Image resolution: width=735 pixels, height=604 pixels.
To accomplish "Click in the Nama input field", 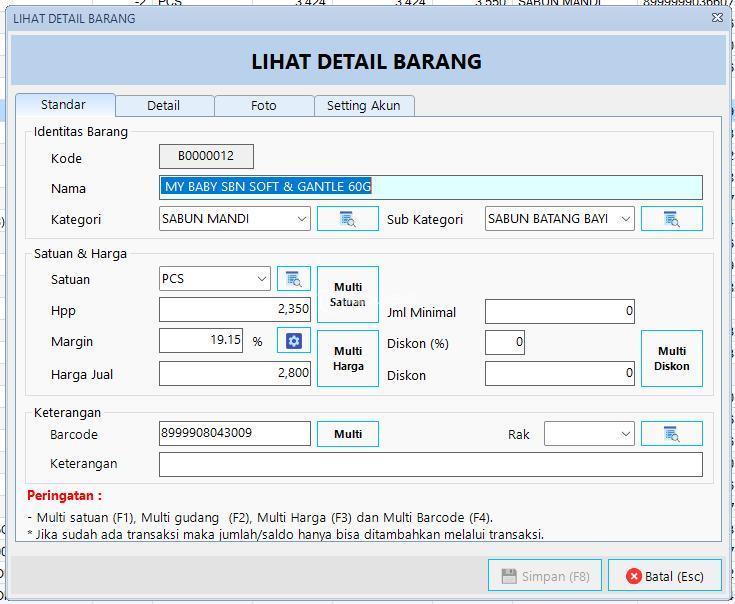I will pyautogui.click(x=430, y=187).
